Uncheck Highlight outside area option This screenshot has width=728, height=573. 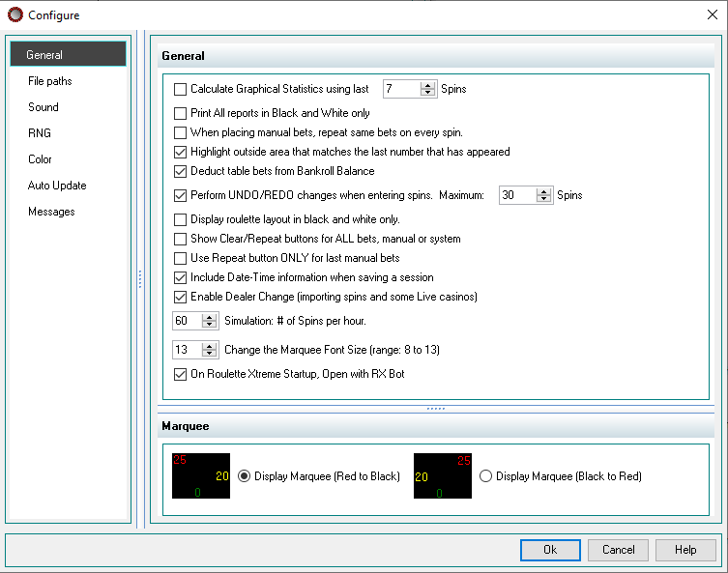tap(180, 152)
